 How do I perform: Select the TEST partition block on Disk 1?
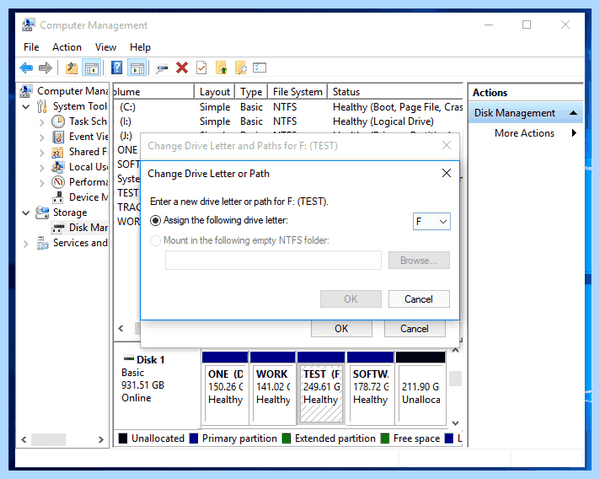[321, 387]
